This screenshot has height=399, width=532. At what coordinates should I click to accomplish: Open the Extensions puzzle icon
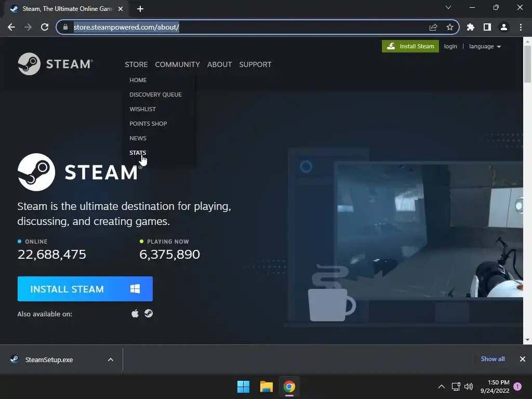[470, 27]
